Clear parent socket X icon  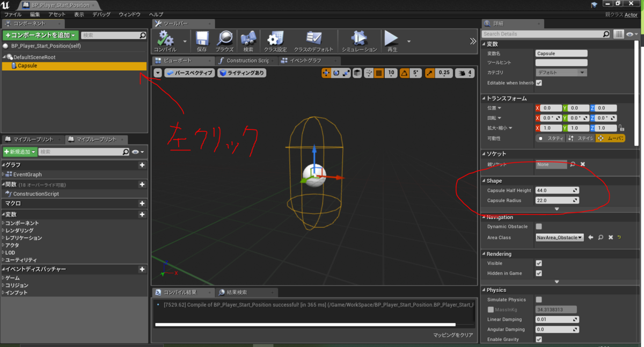(582, 164)
